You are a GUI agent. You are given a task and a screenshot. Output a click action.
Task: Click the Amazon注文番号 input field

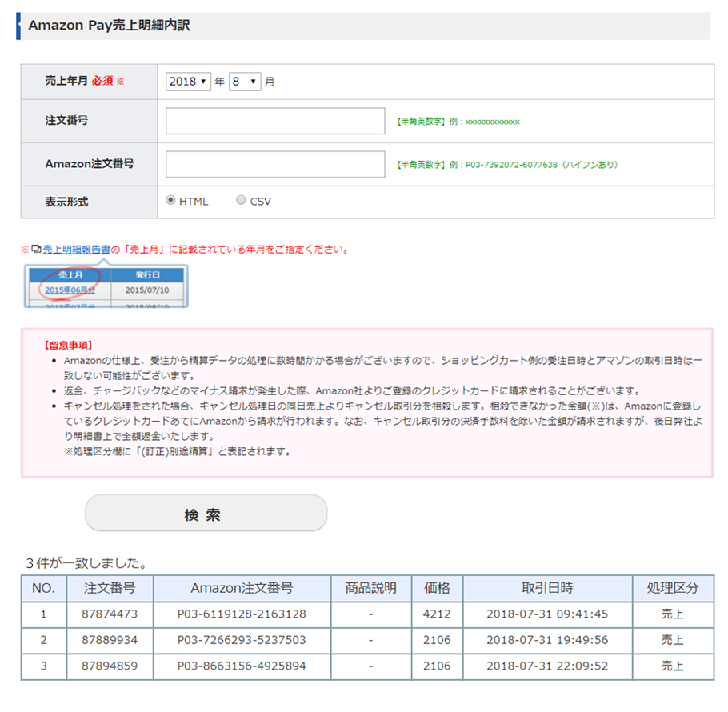(x=275, y=164)
